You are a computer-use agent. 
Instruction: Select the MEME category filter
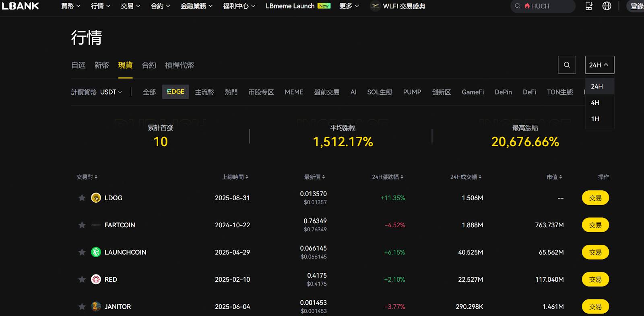tap(294, 92)
